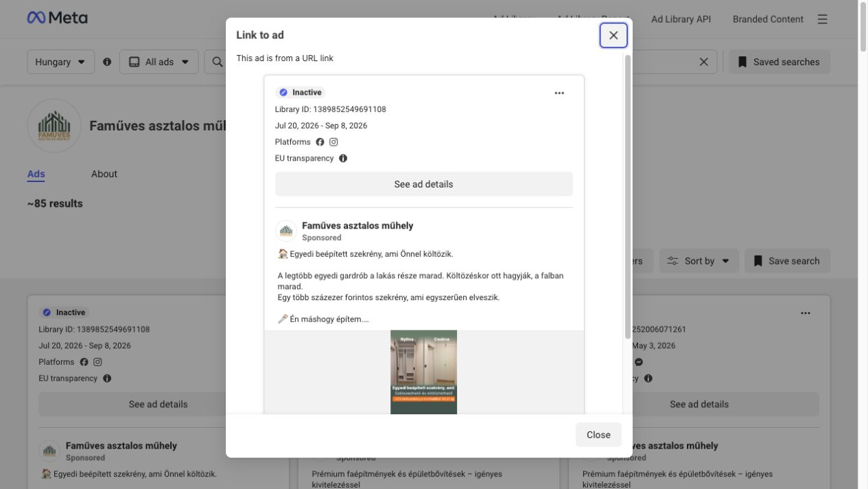Viewport: 868px width, 489px height.
Task: Switch to the About tab
Action: (x=104, y=174)
